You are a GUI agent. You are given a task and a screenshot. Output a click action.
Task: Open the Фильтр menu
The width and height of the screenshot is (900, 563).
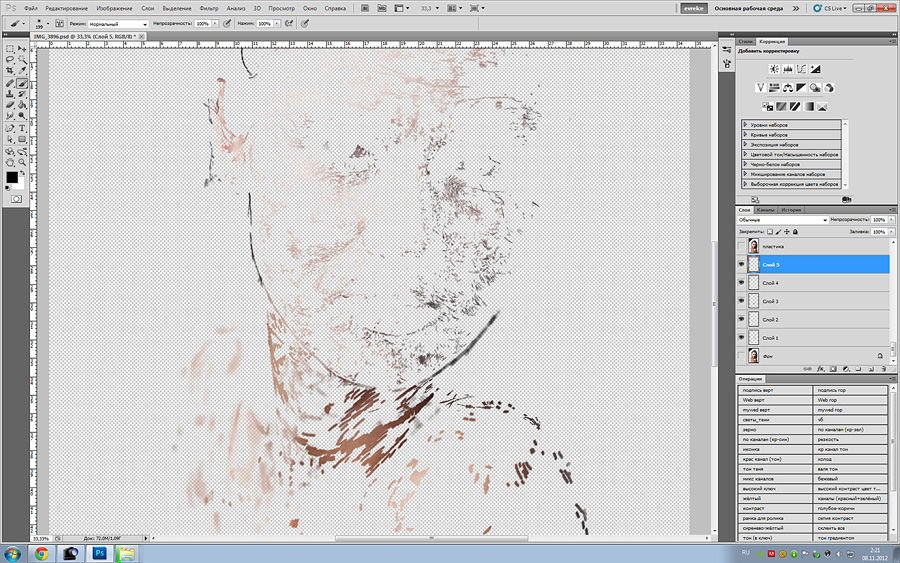[x=208, y=7]
